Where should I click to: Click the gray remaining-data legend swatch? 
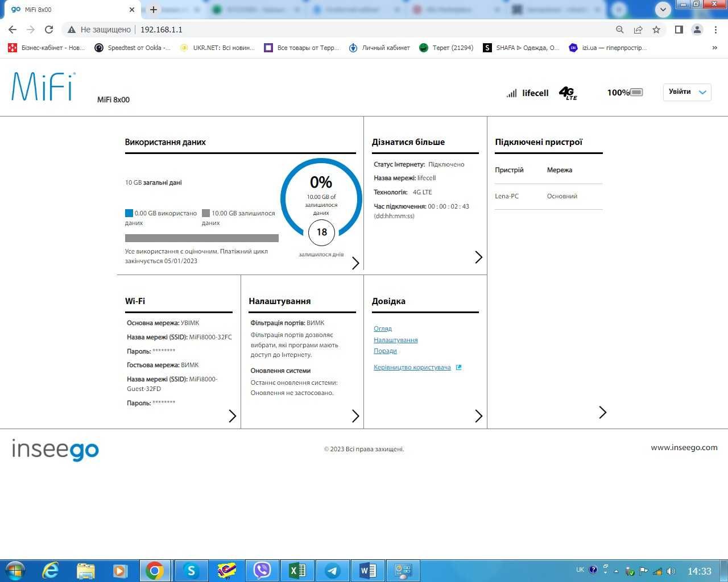click(206, 213)
